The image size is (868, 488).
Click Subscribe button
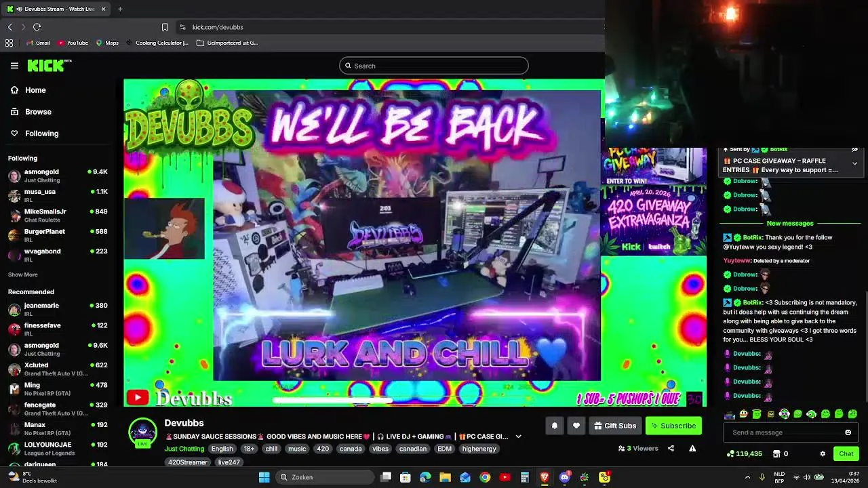(673, 426)
